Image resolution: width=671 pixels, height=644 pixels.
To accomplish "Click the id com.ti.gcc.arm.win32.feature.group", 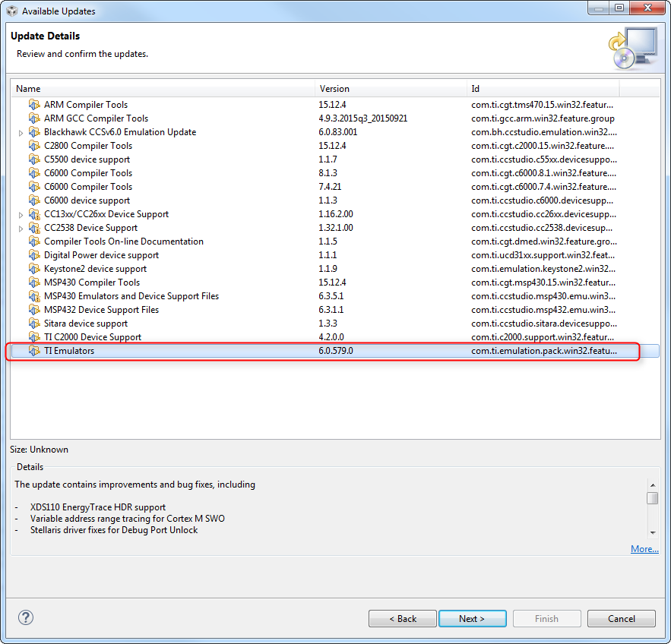I will click(x=543, y=118).
